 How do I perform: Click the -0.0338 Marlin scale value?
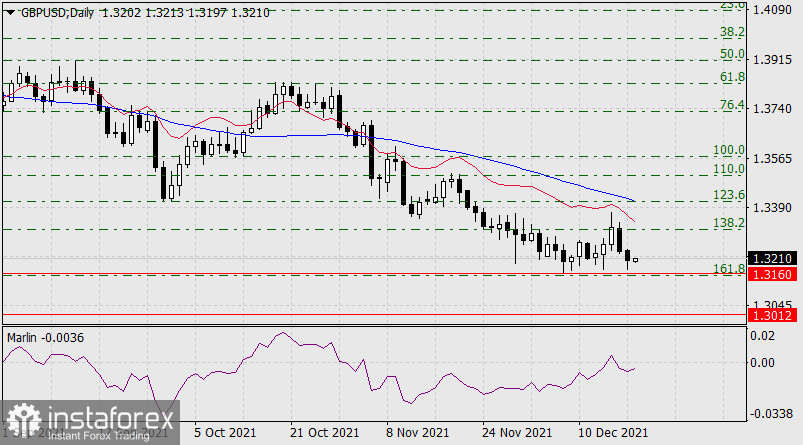[x=771, y=411]
